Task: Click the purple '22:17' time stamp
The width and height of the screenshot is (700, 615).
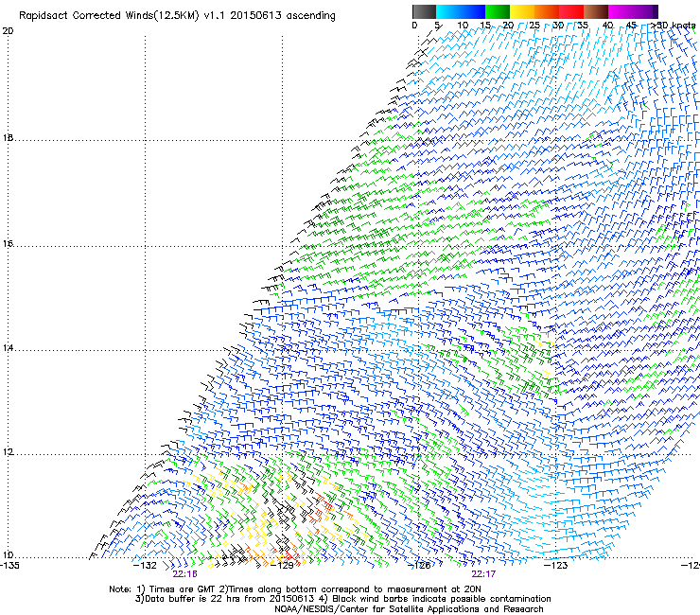Action: click(x=483, y=574)
